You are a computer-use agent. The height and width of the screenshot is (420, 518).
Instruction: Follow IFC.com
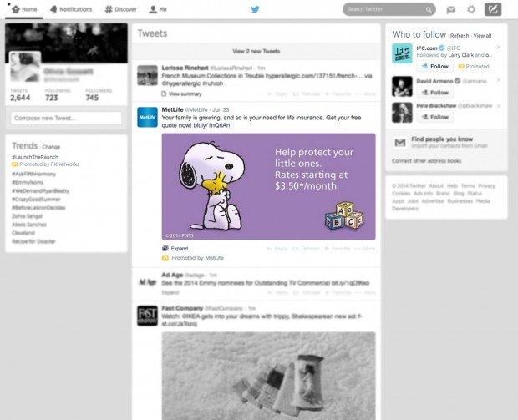click(435, 66)
